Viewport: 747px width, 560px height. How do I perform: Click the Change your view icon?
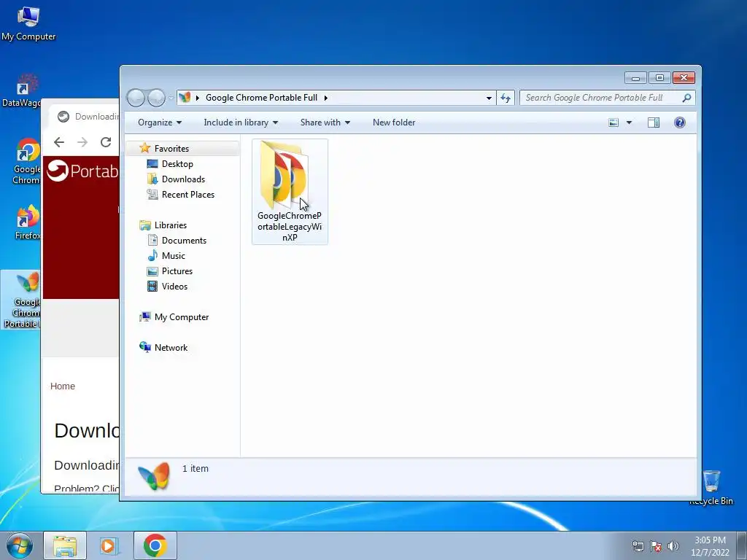614,122
